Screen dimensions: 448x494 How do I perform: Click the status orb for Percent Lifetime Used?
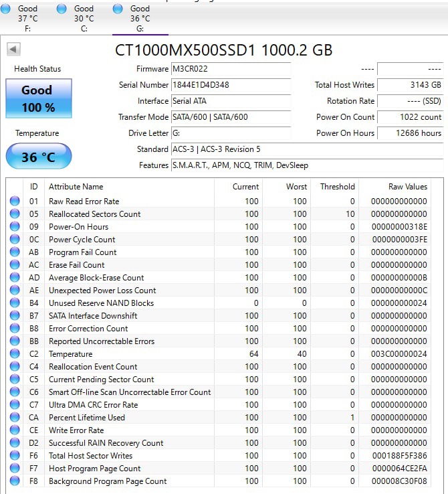click(15, 417)
